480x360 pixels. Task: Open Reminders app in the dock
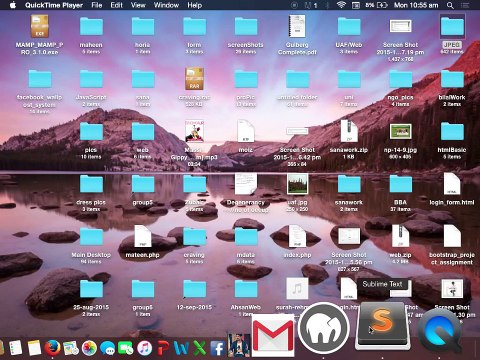coord(16,348)
